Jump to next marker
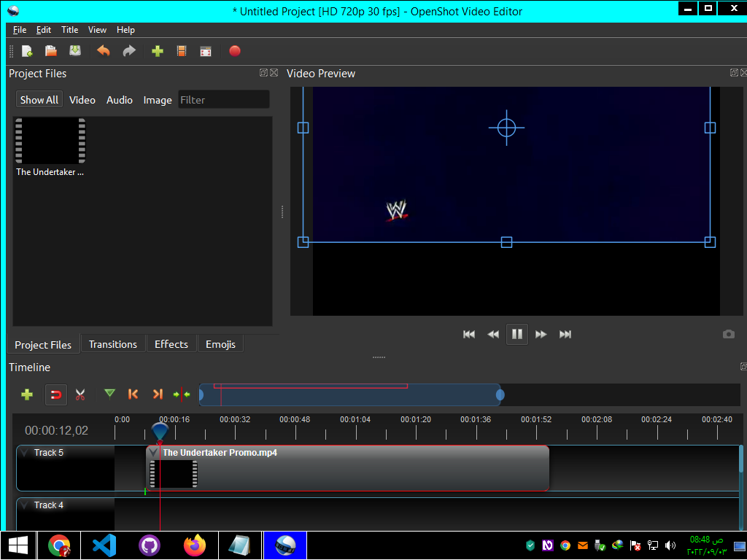Viewport: 747px width, 560px height. pyautogui.click(x=158, y=394)
